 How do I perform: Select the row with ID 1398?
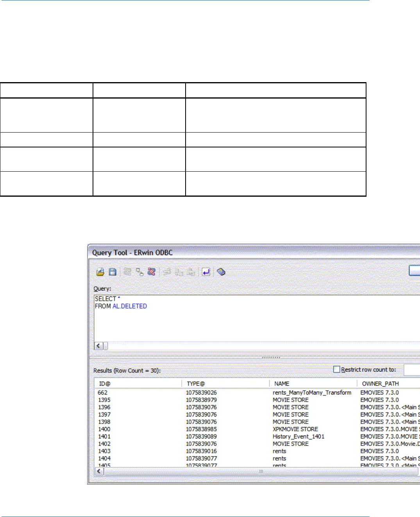258,422
